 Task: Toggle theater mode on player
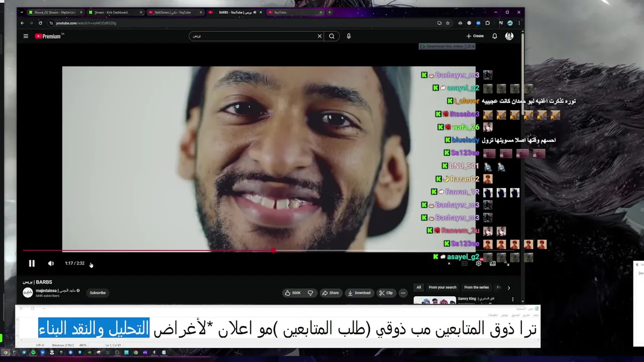coord(493,263)
